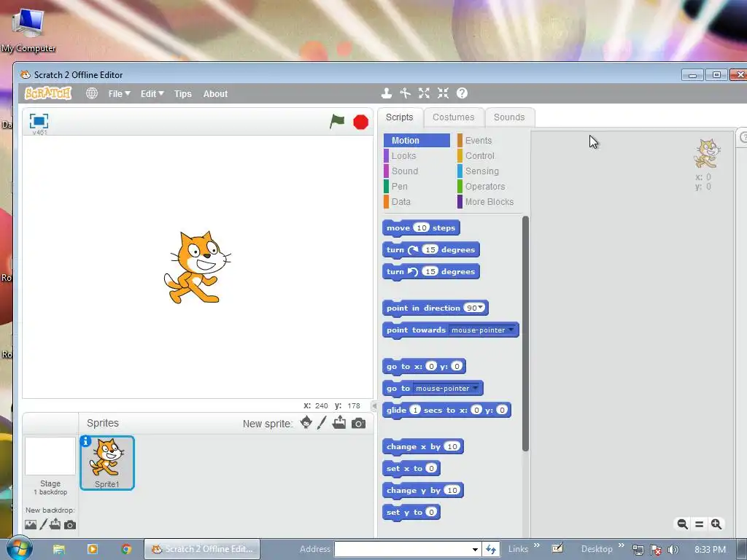
Task: Click the green flag to run
Action: (337, 122)
